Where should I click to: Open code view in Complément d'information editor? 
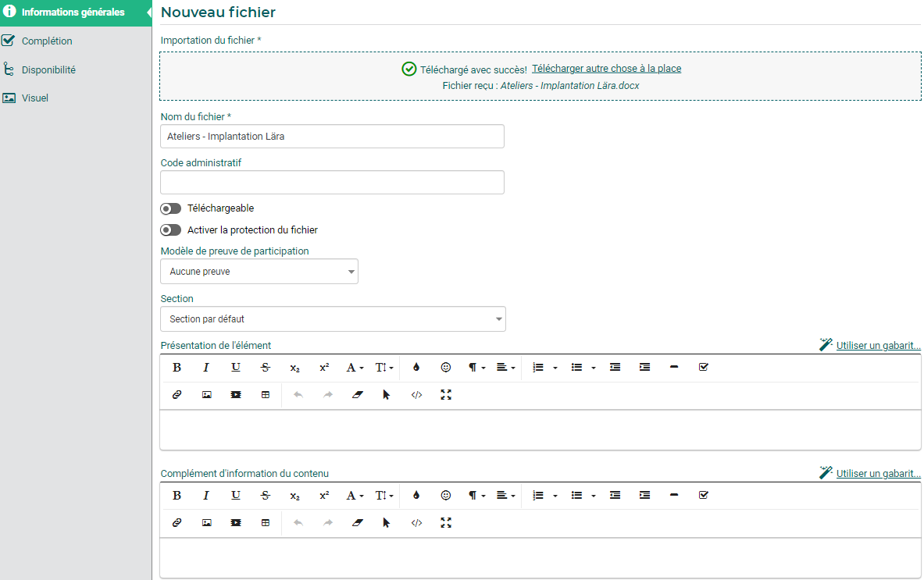[x=416, y=523]
